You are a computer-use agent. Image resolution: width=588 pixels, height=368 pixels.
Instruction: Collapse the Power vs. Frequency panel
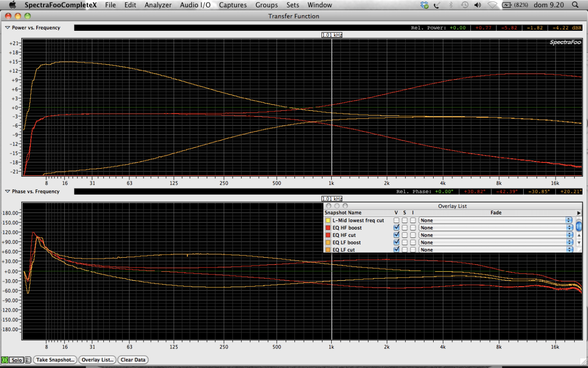(7, 28)
